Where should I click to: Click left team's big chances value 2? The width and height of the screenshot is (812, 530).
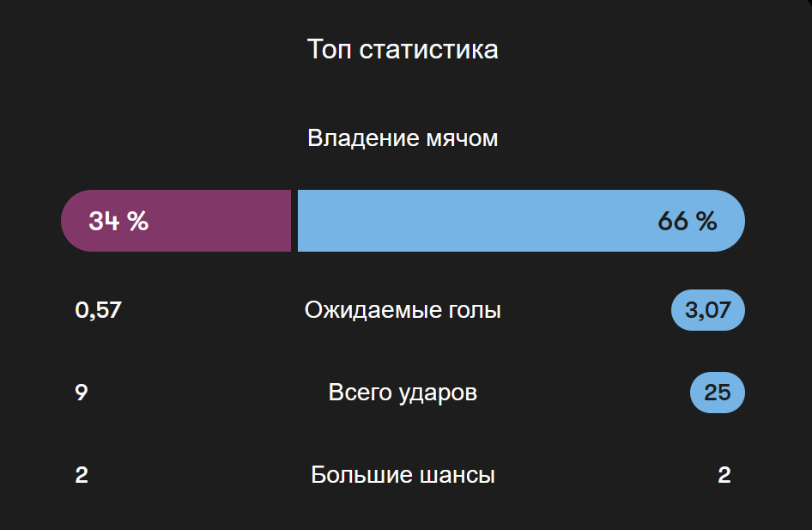click(x=82, y=475)
